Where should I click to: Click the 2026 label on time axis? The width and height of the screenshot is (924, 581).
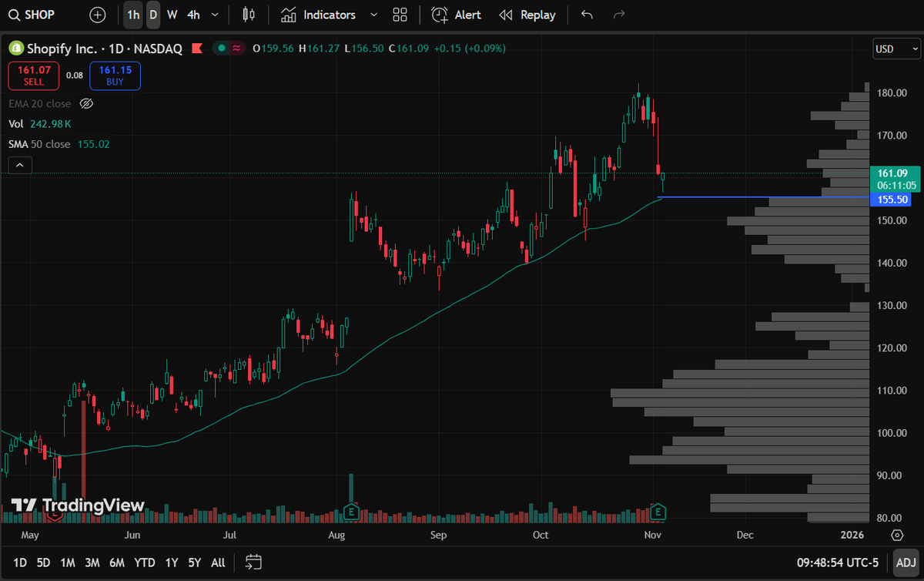click(852, 534)
